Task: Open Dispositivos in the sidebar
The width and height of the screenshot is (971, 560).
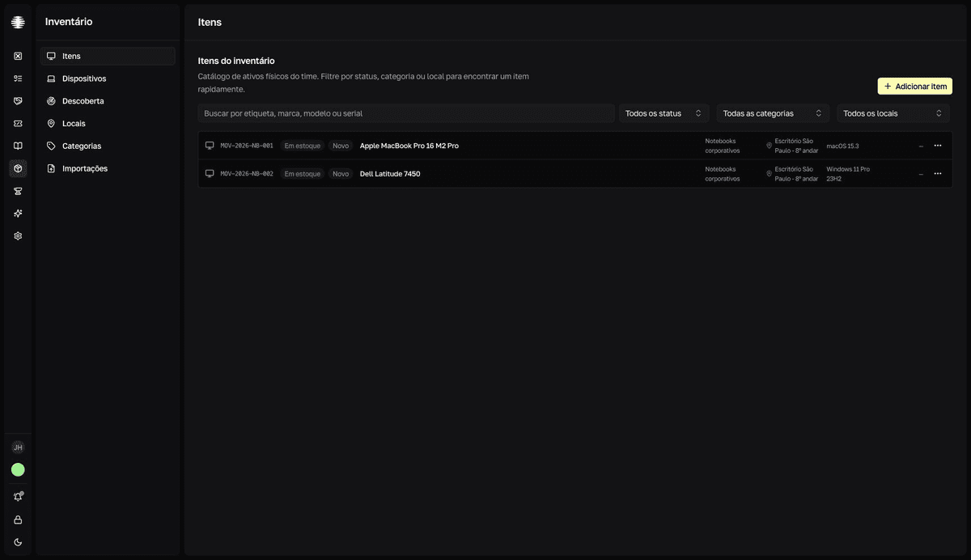Action: (108, 78)
